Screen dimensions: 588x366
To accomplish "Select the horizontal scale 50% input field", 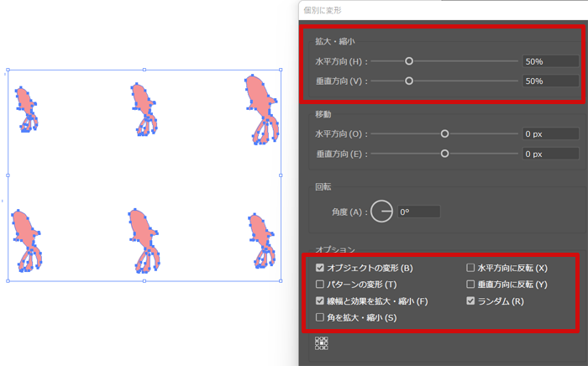I will click(x=549, y=61).
